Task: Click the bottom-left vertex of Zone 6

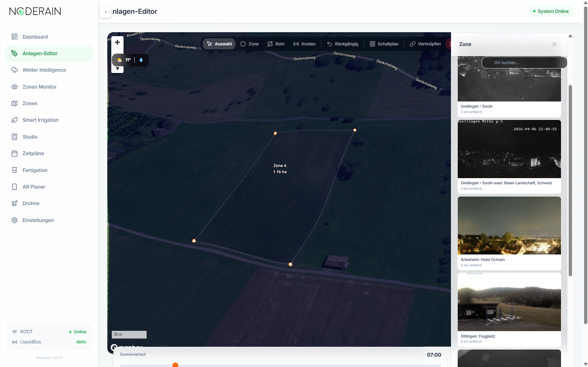Action: pyautogui.click(x=194, y=241)
